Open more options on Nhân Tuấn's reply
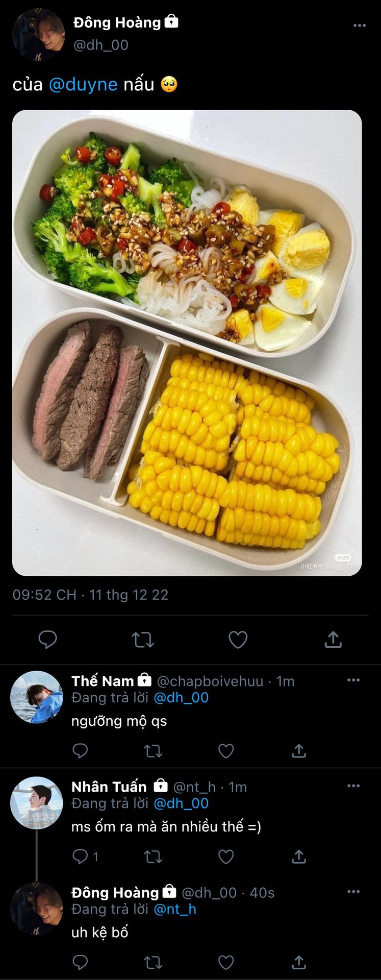This screenshot has height=980, width=381. click(353, 786)
